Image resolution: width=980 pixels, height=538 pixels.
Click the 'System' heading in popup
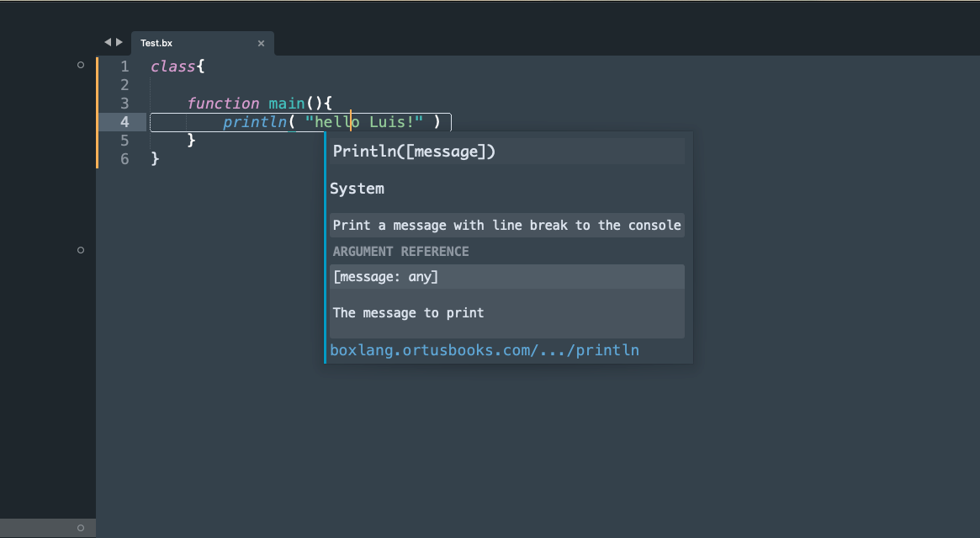coord(357,189)
